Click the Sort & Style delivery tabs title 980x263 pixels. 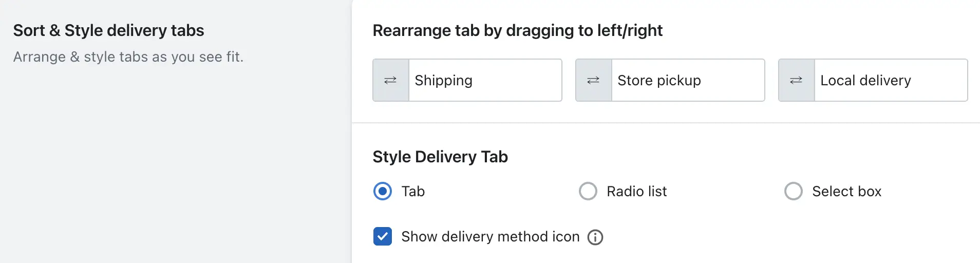click(109, 30)
